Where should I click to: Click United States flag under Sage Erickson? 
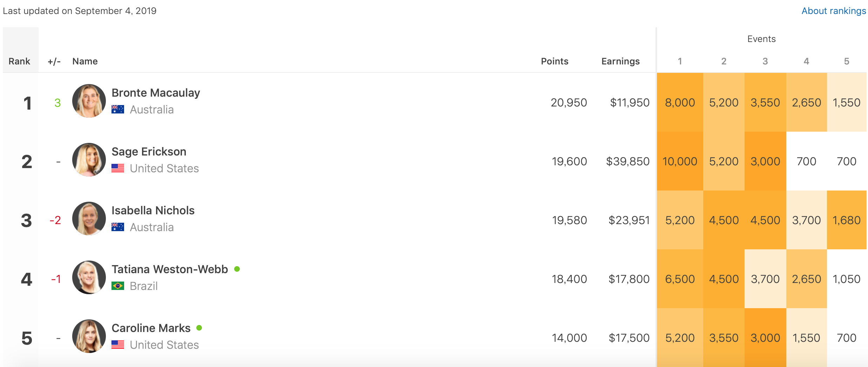coord(118,168)
